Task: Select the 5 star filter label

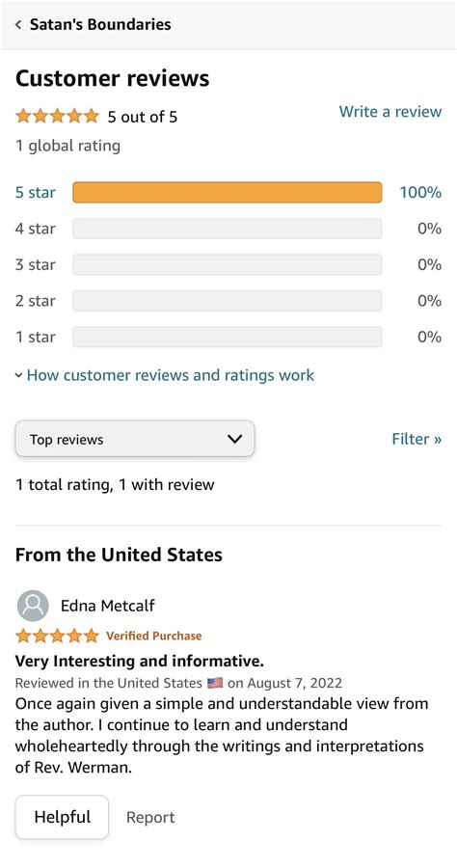Action: click(x=36, y=193)
